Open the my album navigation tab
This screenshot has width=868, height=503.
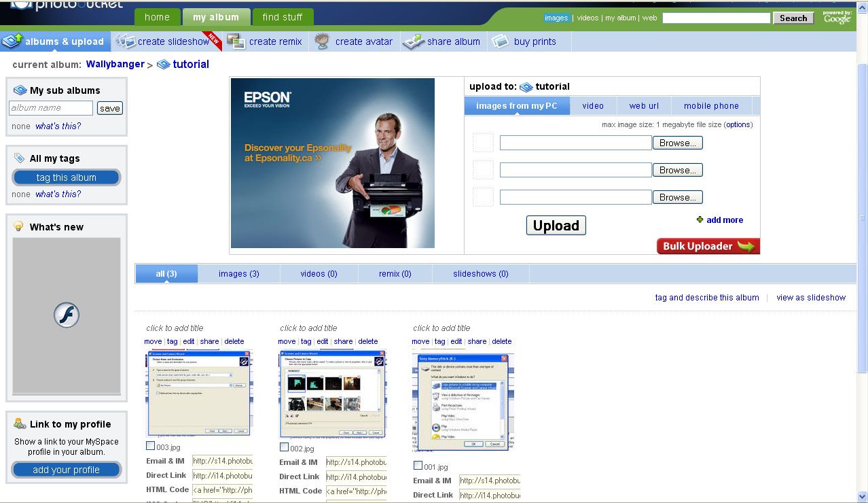(x=216, y=17)
